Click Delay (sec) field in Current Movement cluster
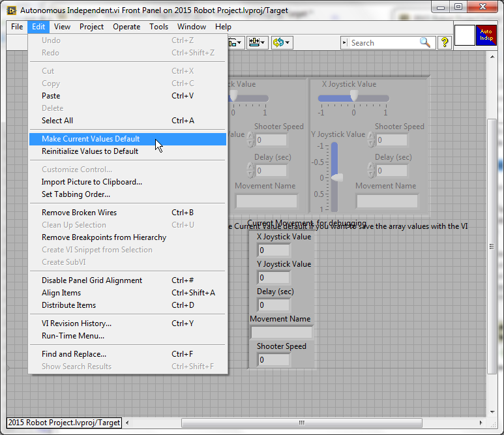504x435 pixels. [x=274, y=305]
